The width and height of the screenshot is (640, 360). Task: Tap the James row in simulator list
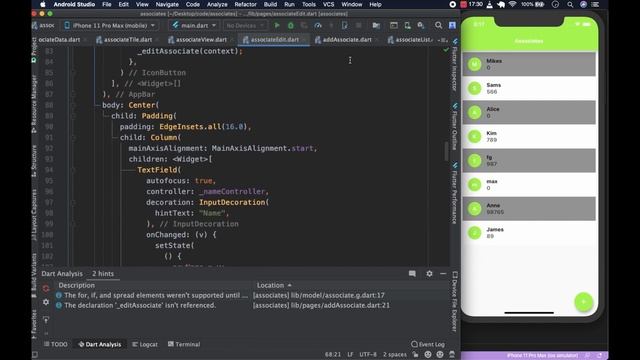click(529, 233)
